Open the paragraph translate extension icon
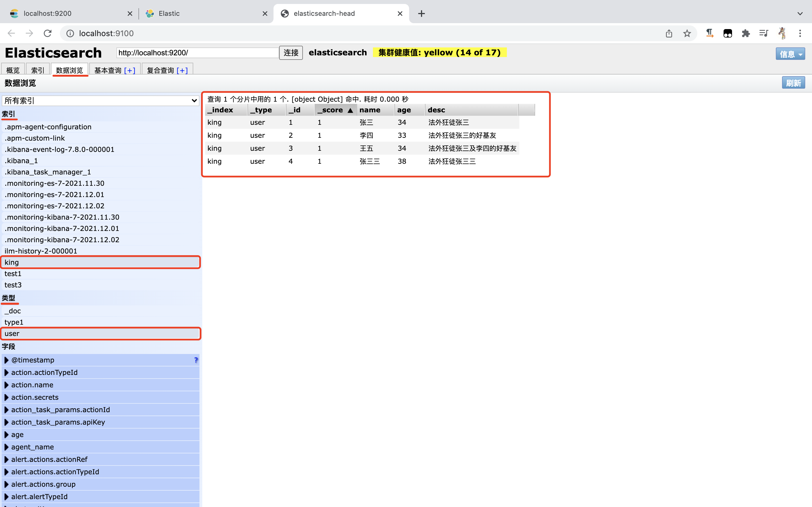 point(709,33)
